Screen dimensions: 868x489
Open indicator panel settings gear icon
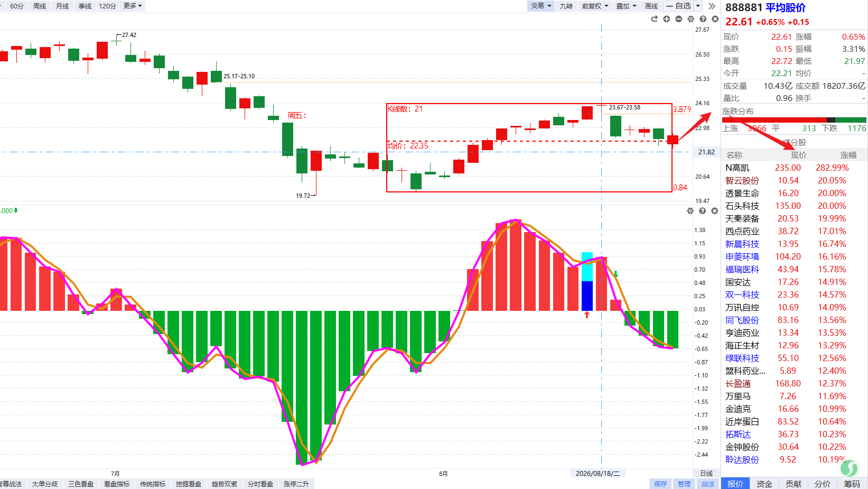(x=690, y=211)
